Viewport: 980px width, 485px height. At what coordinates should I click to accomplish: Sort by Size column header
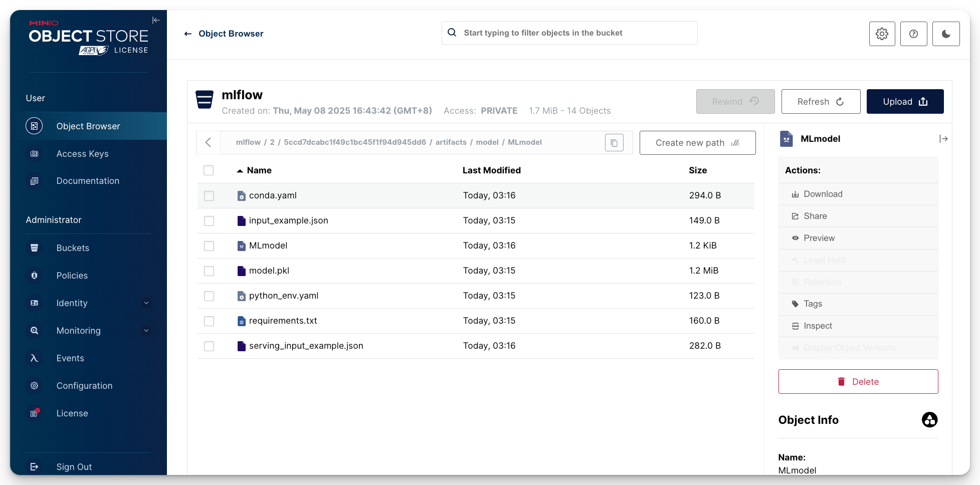click(698, 170)
